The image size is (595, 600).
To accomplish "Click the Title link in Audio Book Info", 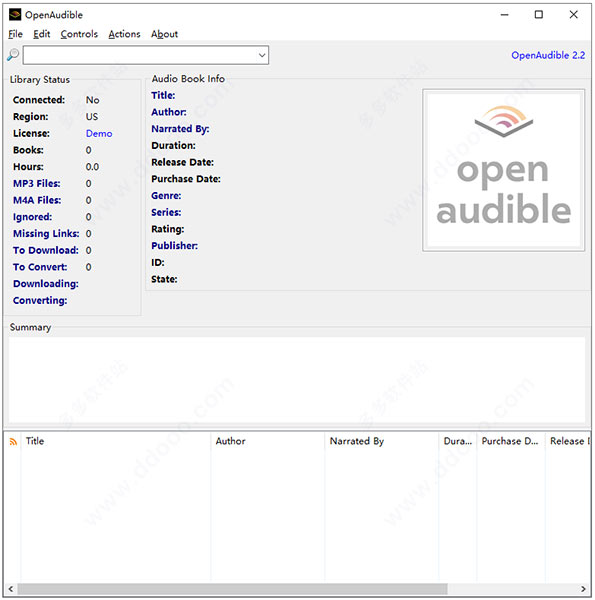I will [163, 95].
